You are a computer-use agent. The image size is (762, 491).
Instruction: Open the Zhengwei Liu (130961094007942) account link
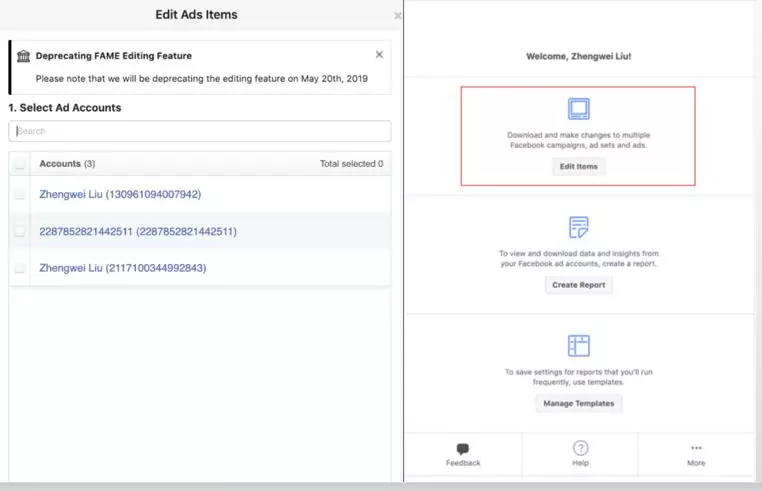(120, 194)
